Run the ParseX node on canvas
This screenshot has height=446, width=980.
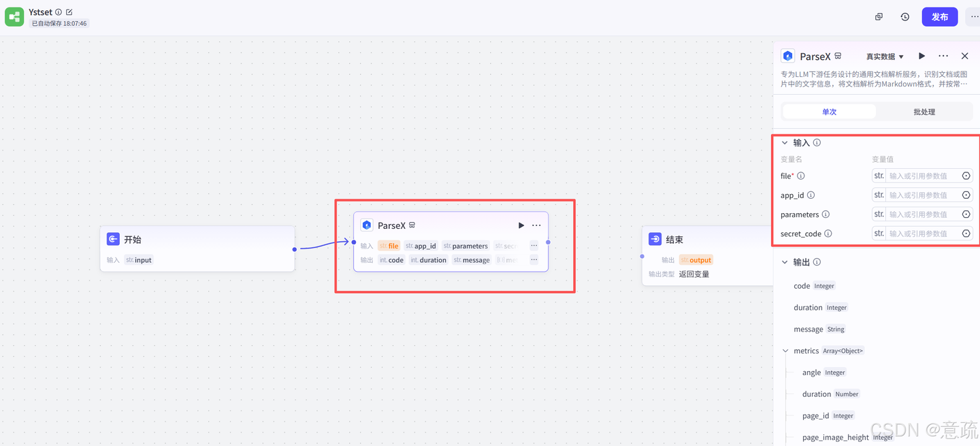point(521,225)
